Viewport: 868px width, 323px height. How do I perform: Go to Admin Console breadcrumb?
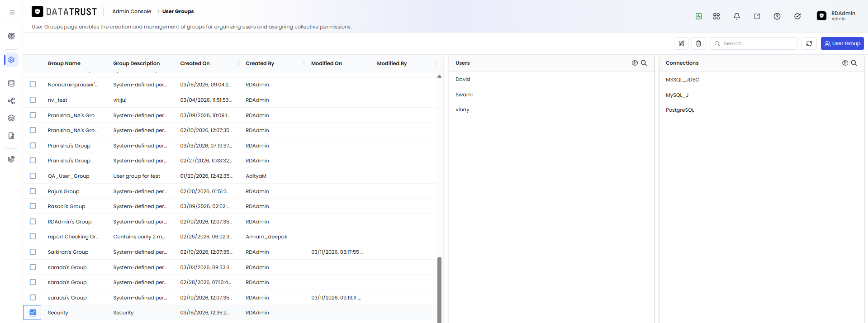point(132,11)
